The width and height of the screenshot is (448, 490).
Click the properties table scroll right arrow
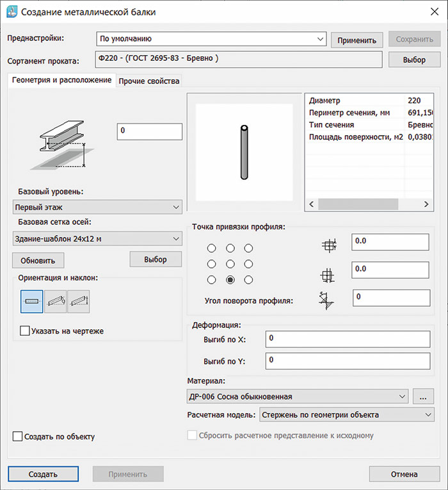point(426,204)
